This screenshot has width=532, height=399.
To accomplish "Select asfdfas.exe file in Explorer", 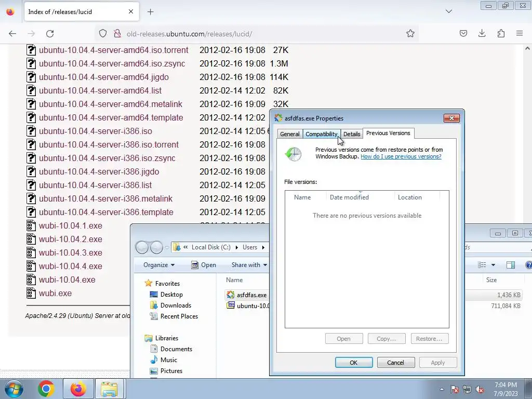I will pyautogui.click(x=247, y=295).
